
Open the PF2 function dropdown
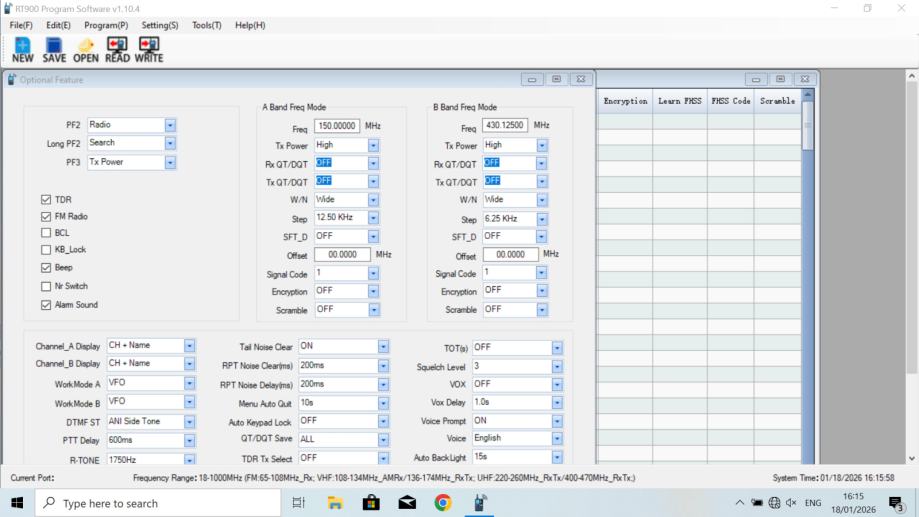pos(170,125)
